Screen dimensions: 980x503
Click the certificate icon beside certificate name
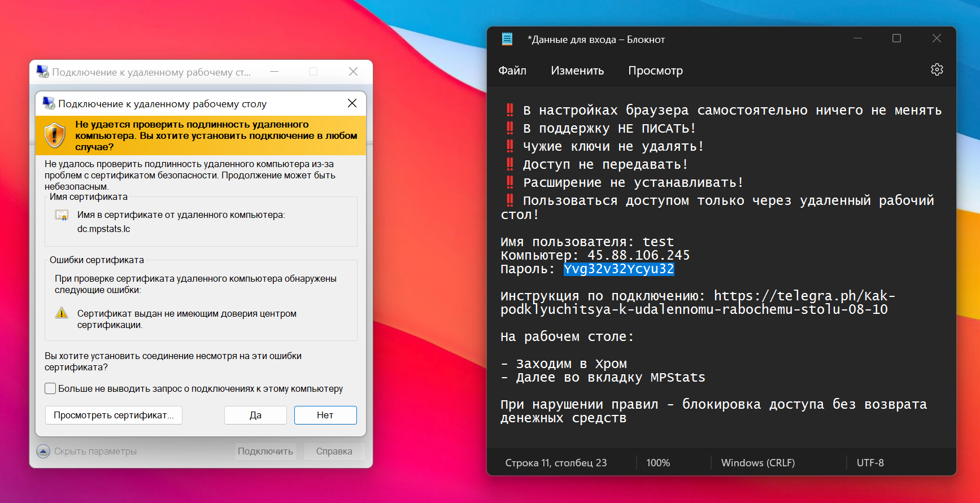62,215
